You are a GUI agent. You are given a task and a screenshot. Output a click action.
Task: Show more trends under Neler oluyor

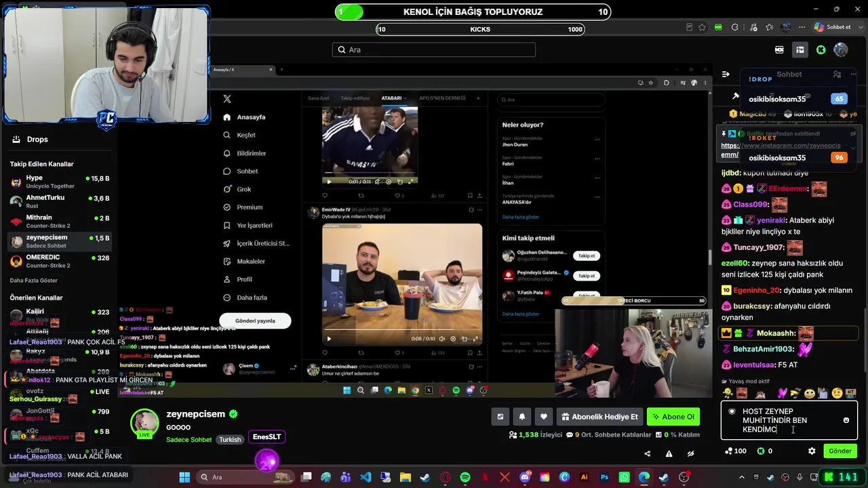click(x=521, y=217)
